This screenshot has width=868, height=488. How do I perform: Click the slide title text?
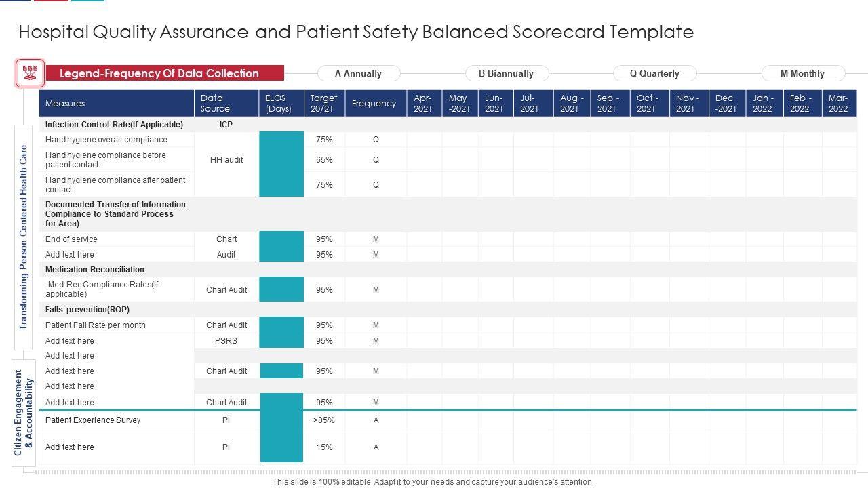click(x=356, y=32)
